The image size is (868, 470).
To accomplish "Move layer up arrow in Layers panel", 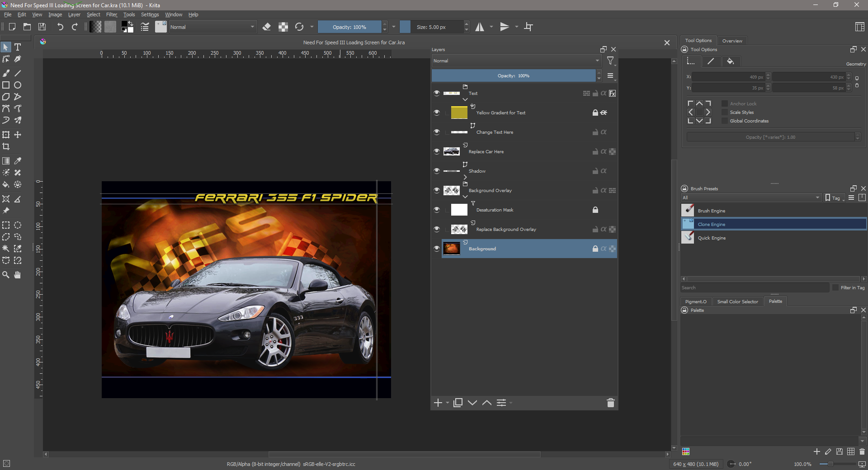I will [487, 403].
